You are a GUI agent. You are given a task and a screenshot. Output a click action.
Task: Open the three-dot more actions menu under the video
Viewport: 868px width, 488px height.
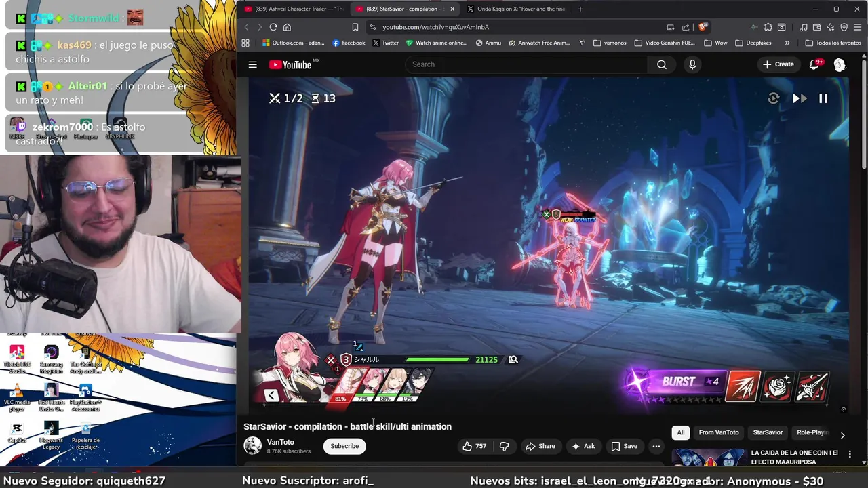tap(656, 446)
